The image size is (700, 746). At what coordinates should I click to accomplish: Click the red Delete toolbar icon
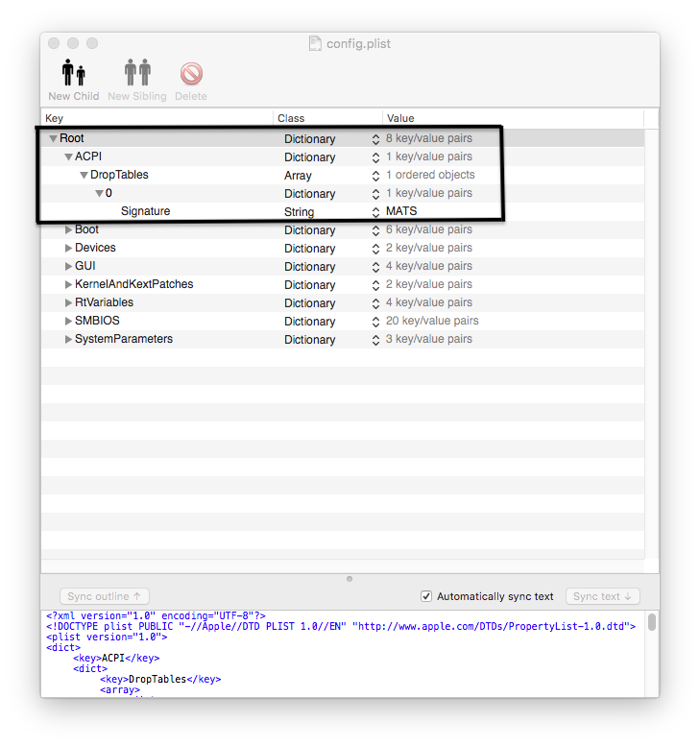pos(191,74)
